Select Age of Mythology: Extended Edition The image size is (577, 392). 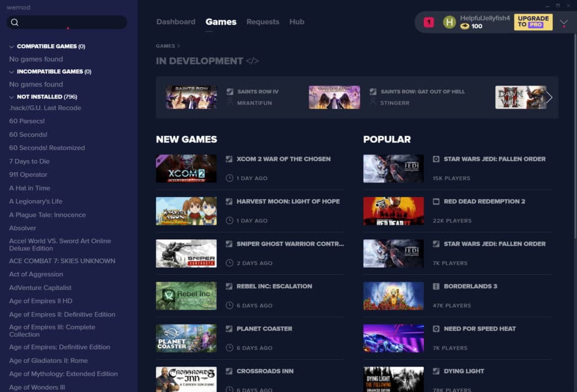click(63, 373)
